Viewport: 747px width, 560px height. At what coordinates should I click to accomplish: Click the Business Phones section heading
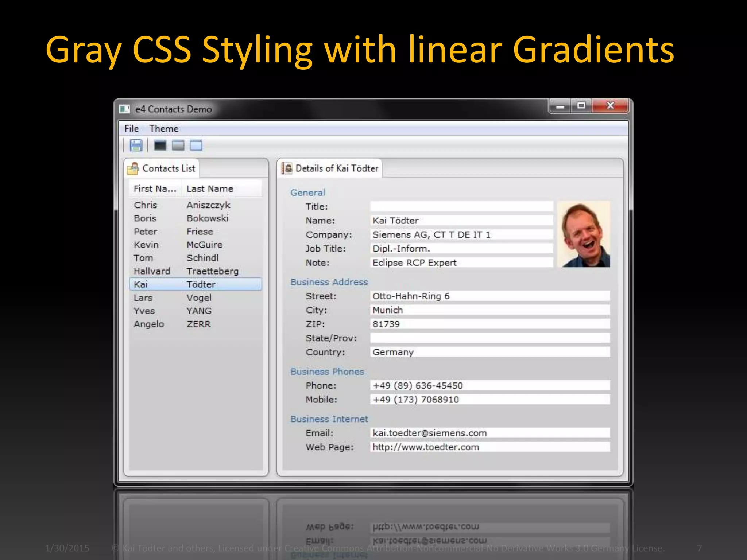327,372
